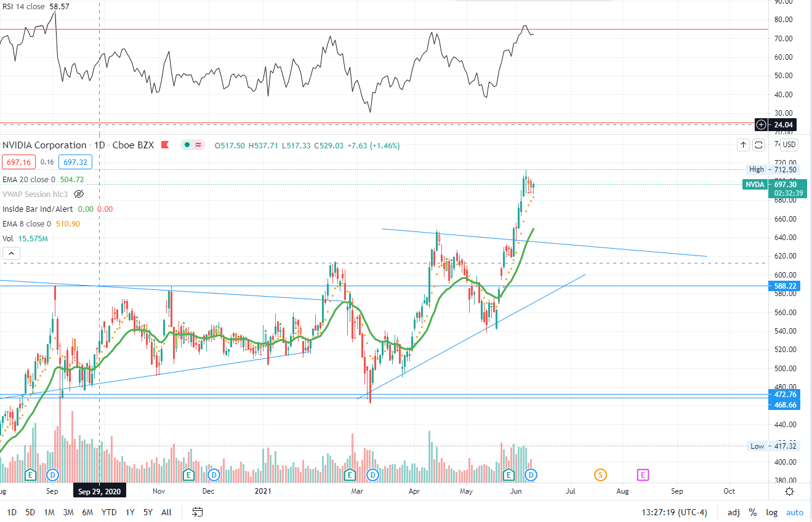Show the hidden VWAP Session indicator via eye icon
The width and height of the screenshot is (812, 522).
click(x=79, y=194)
